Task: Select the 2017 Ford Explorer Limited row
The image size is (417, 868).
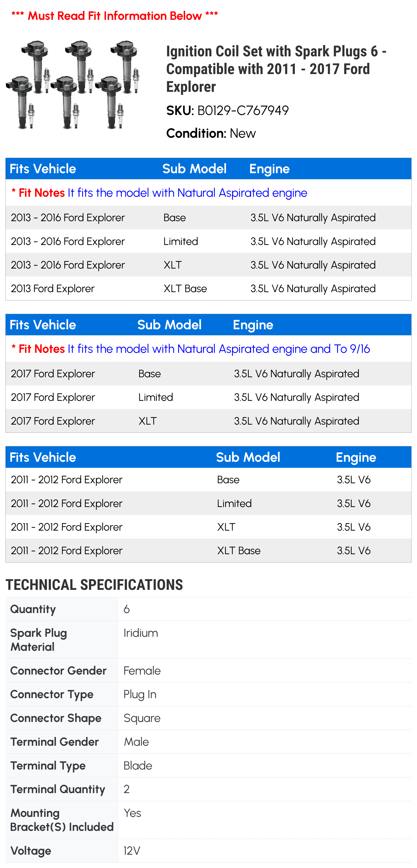Action: coord(208,397)
